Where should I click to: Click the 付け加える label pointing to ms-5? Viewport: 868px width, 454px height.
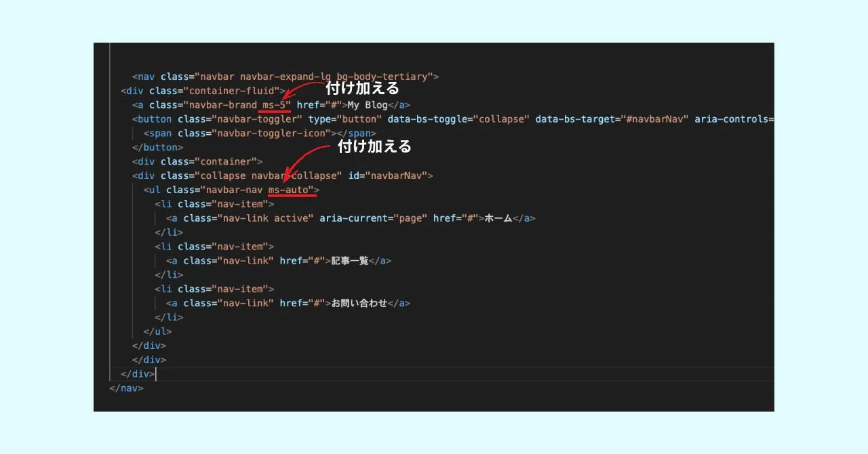(x=362, y=88)
